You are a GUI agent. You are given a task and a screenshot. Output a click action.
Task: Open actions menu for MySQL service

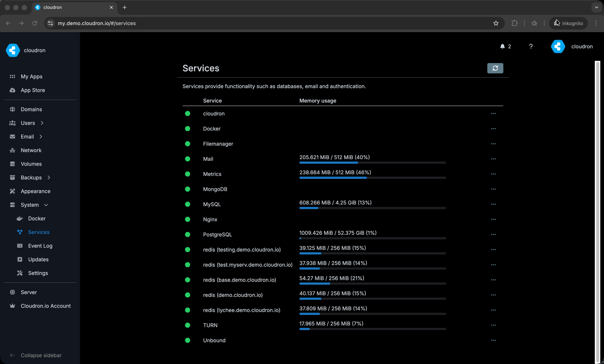click(x=493, y=204)
